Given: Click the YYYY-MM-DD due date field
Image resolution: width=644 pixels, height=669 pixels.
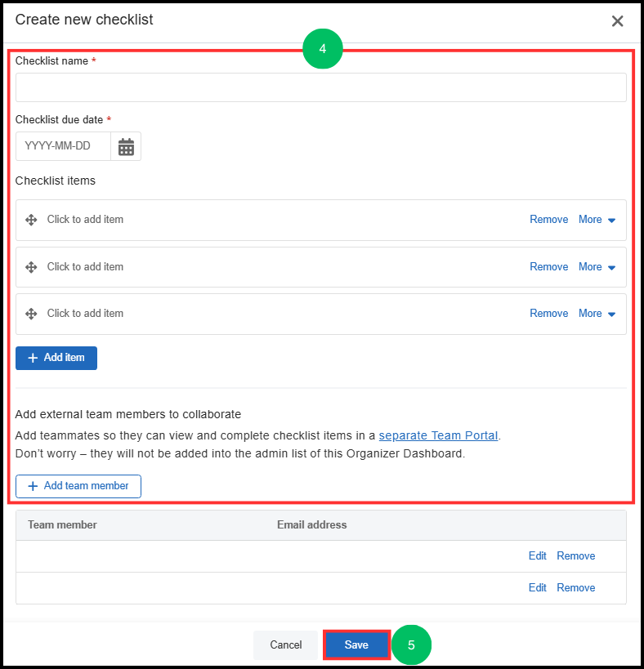Looking at the screenshot, I should (x=63, y=146).
